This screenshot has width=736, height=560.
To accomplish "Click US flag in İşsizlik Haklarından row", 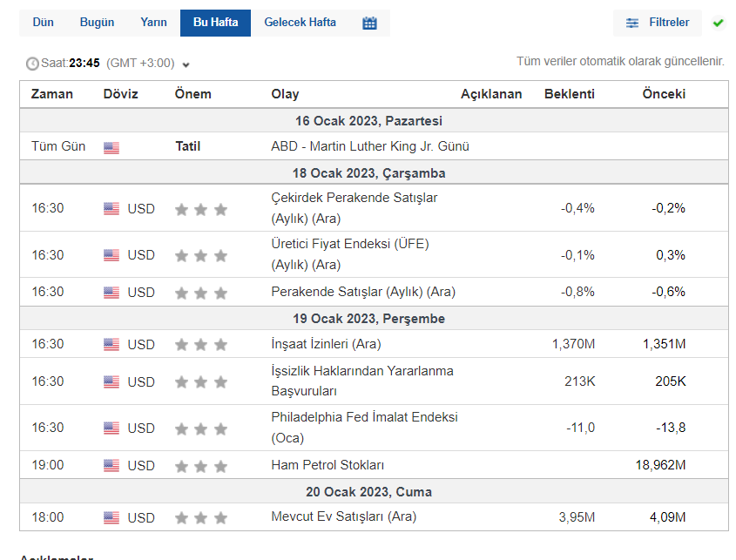I will [x=111, y=381].
